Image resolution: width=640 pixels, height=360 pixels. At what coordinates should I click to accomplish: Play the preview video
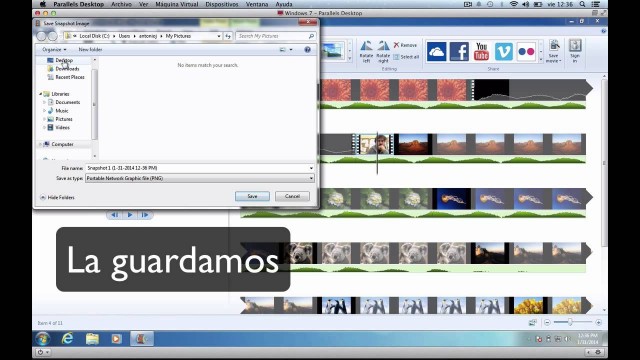pyautogui.click(x=130, y=215)
